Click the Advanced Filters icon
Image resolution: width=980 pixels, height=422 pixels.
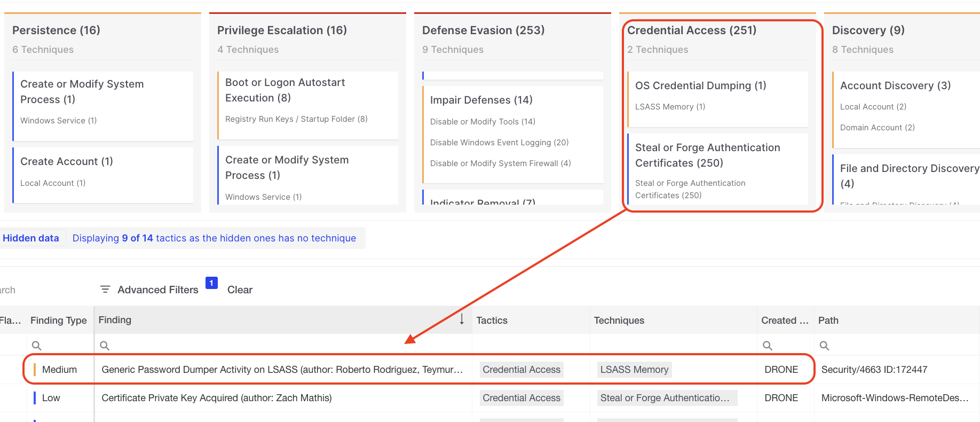point(105,290)
